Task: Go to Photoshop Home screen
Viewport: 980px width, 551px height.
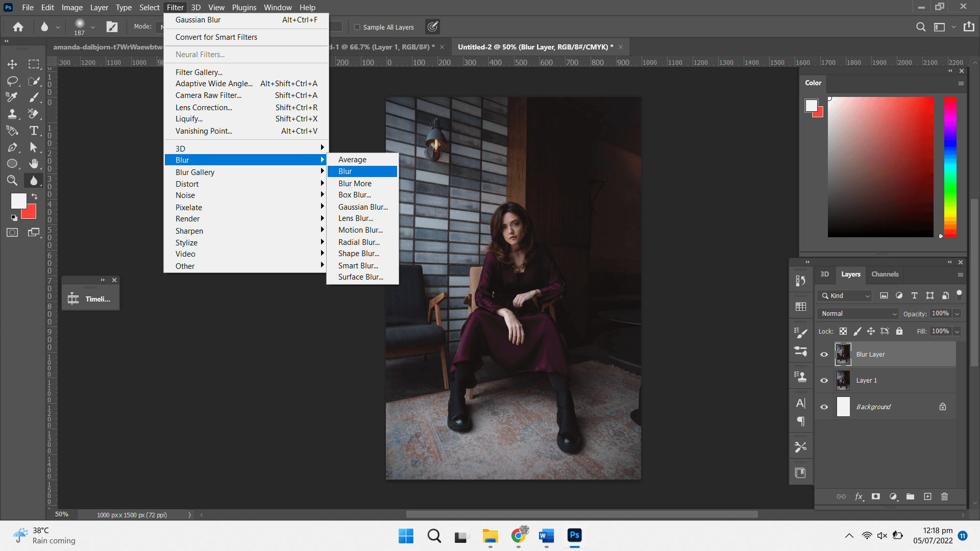Action: click(18, 27)
